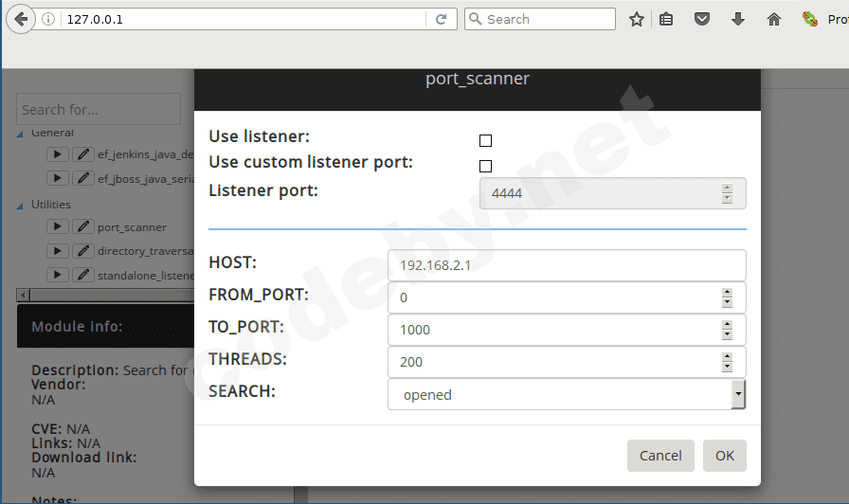
Task: Confirm the dialog with OK
Action: tap(725, 456)
